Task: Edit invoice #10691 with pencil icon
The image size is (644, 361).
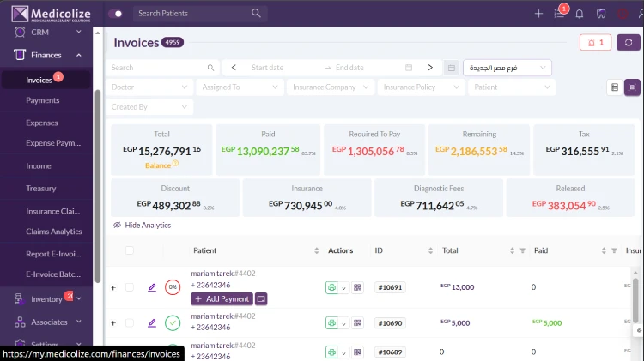Action: tap(152, 287)
